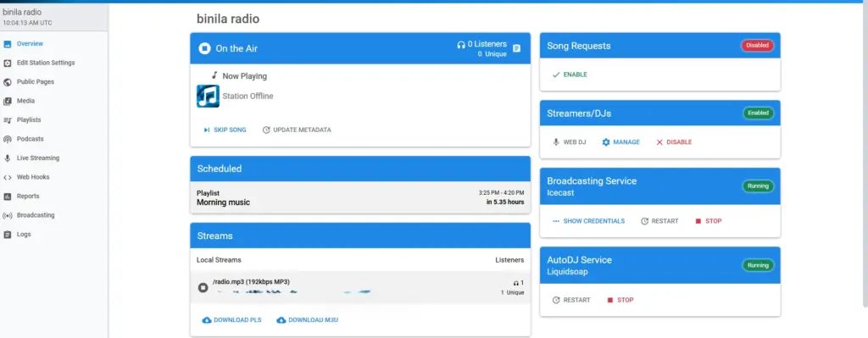This screenshot has height=338, width=868.
Task: Click the Morning music scheduled playlist row
Action: point(360,198)
